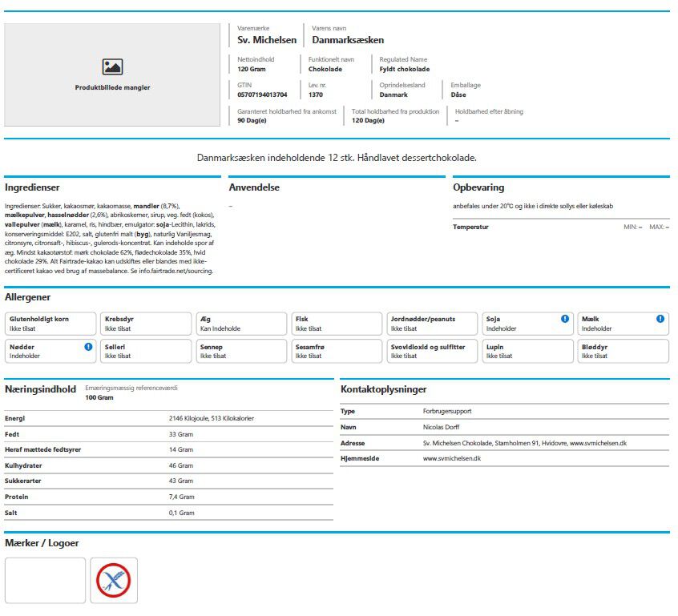Image resolution: width=678 pixels, height=616 pixels.
Task: Click the "Glutenholdigt korn" allergen card
Action: tap(50, 324)
